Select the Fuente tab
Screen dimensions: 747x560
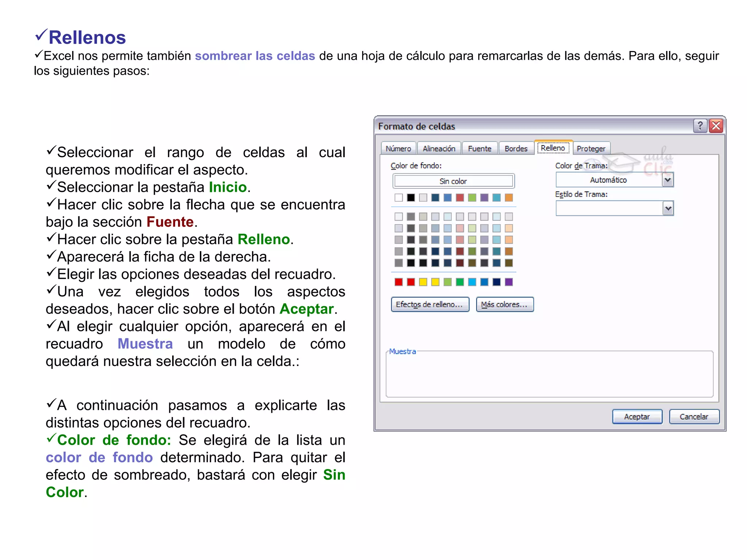click(x=479, y=148)
